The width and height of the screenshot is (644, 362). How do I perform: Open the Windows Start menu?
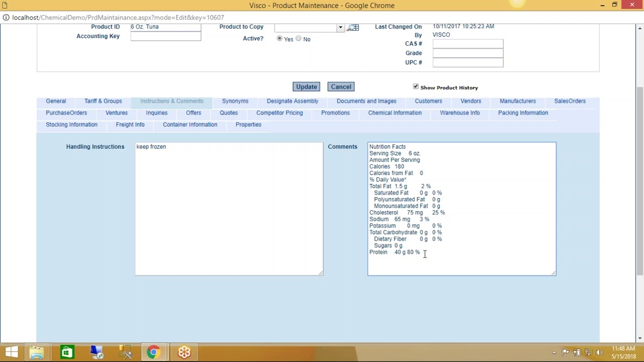point(12,352)
